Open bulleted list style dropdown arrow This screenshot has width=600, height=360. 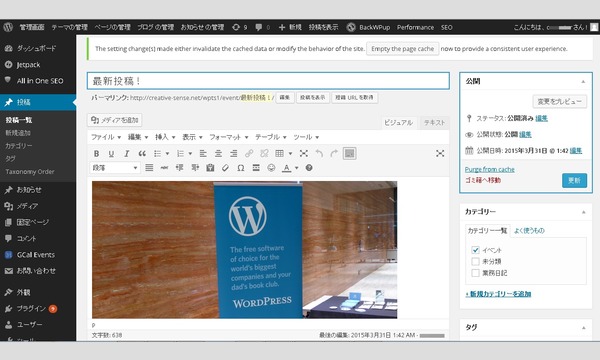tap(167, 153)
